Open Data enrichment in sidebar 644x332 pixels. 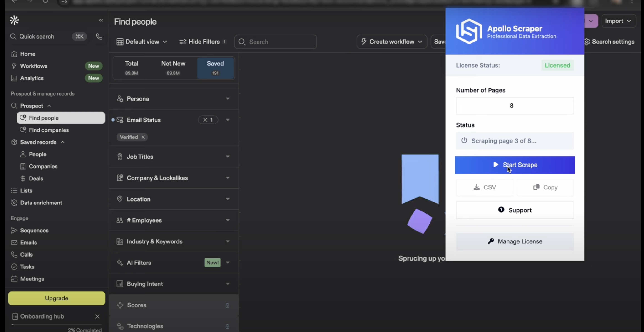pos(41,203)
